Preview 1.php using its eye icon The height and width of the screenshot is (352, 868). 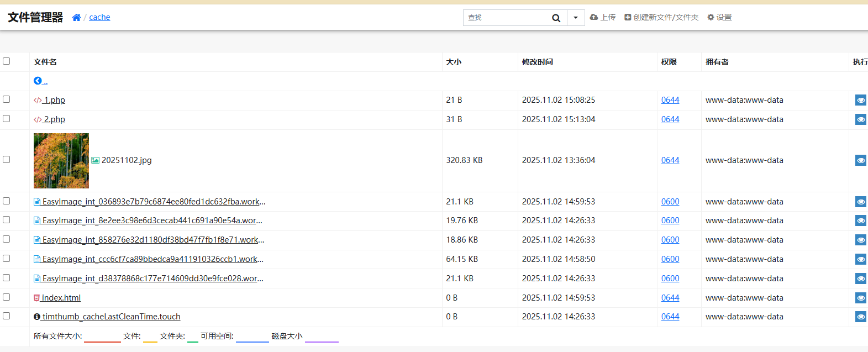[860, 100]
